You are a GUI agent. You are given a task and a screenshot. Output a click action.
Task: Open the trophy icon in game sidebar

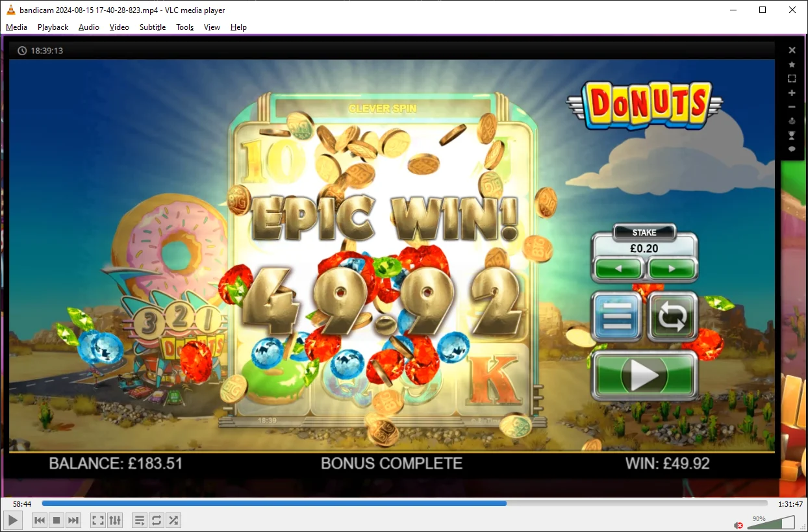(792, 135)
